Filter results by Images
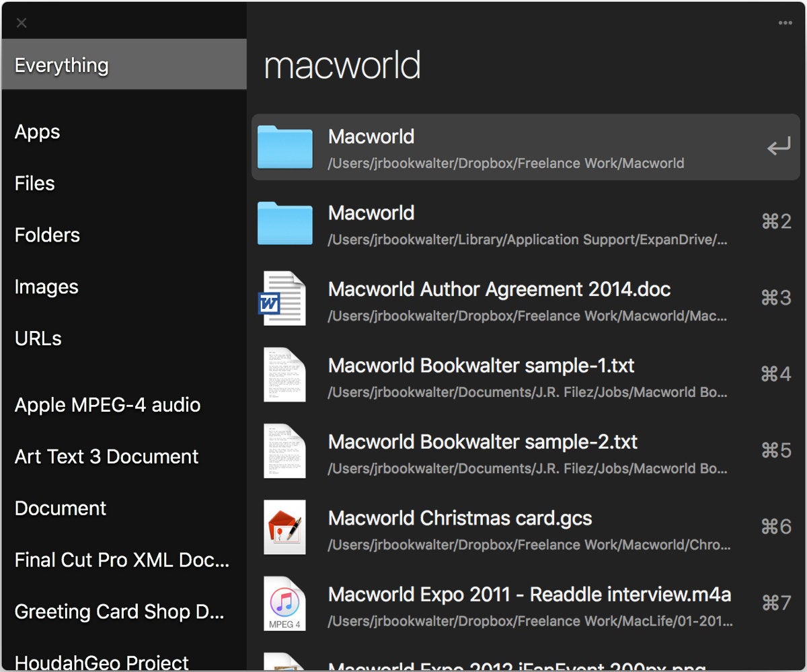This screenshot has height=672, width=807. [46, 287]
